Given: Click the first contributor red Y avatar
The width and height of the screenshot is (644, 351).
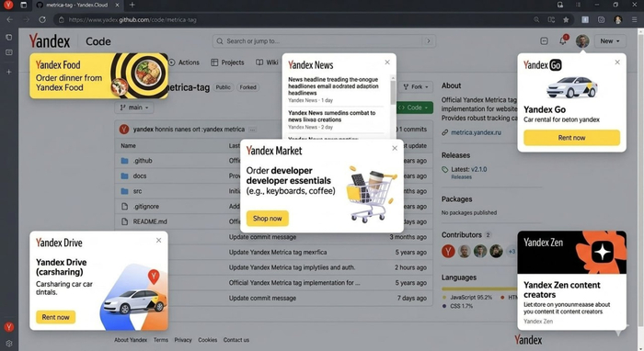Looking at the screenshot, I should point(448,251).
